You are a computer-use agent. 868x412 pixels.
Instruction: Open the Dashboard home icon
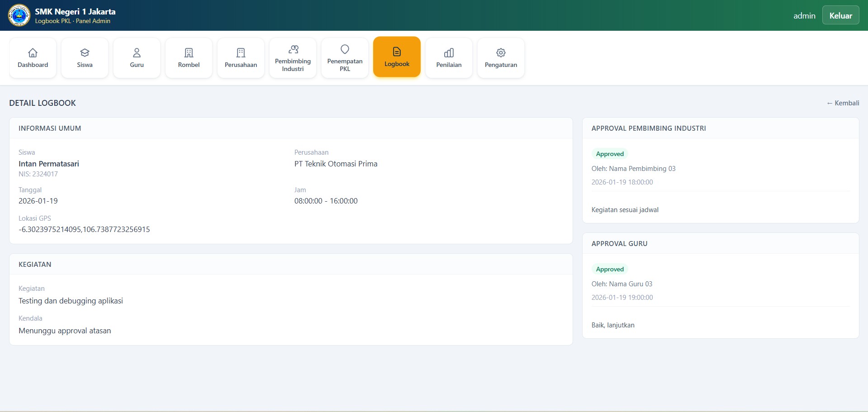click(33, 52)
